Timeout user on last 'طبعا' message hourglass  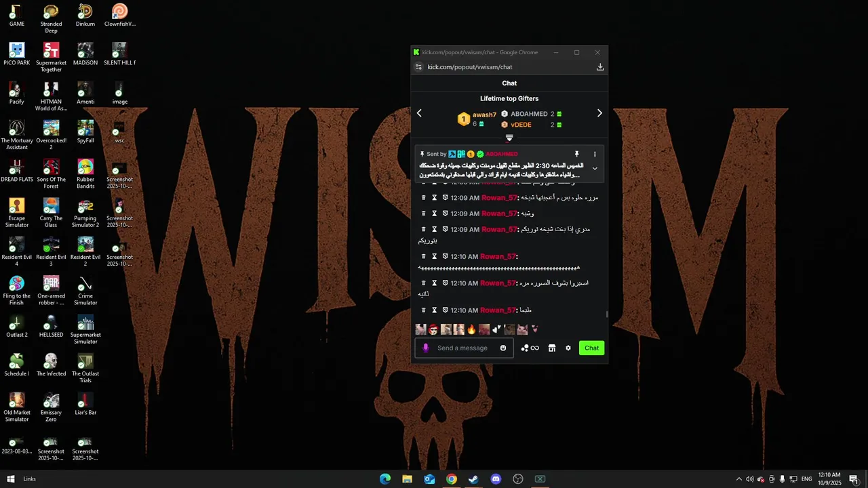point(435,310)
